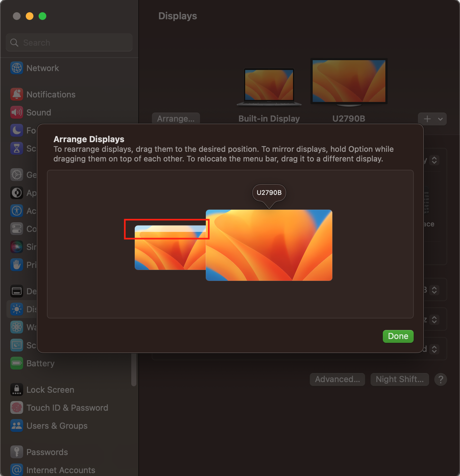Click the Arrange Displays dialog title
The height and width of the screenshot is (476, 460).
point(89,139)
